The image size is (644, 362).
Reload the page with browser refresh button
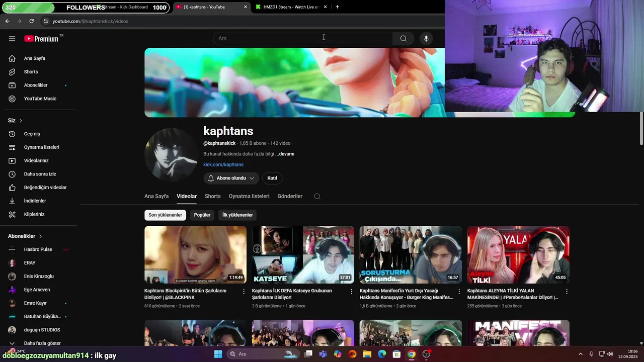pyautogui.click(x=31, y=21)
